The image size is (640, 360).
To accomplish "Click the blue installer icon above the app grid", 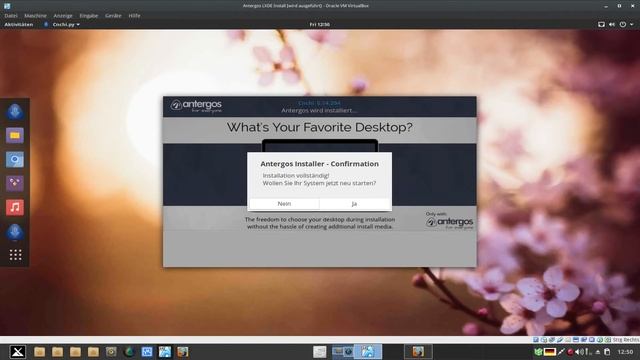I will (15, 231).
